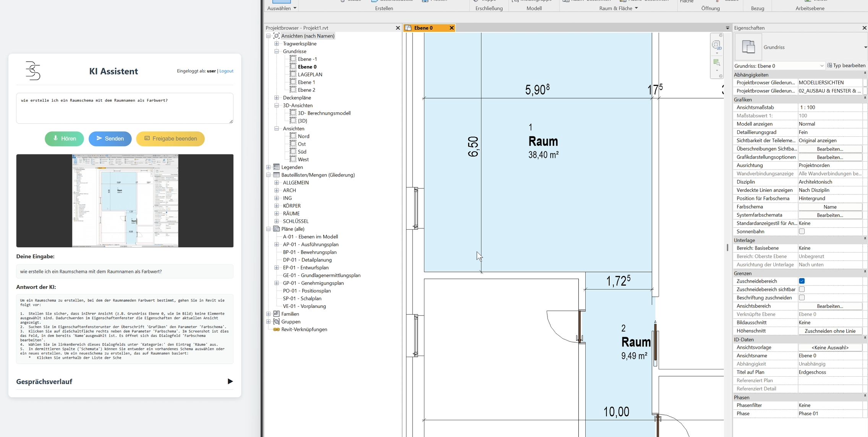This screenshot has height=437, width=868.
Task: Click the Typ bearbeiten button
Action: 847,66
